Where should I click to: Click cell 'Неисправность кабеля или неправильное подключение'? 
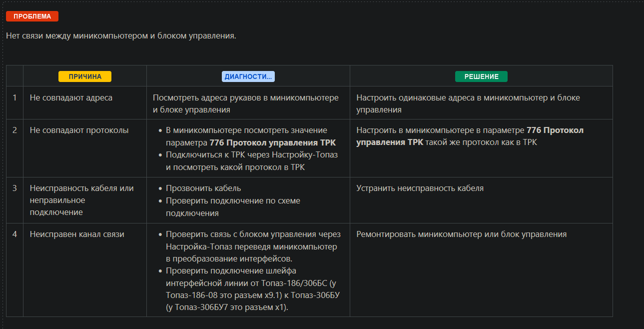tap(85, 200)
